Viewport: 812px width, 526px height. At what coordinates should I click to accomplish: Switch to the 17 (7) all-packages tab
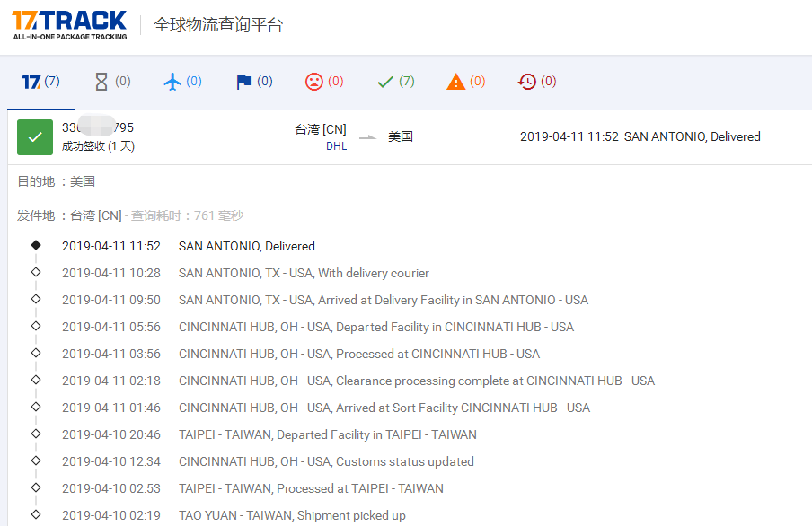pyautogui.click(x=40, y=81)
